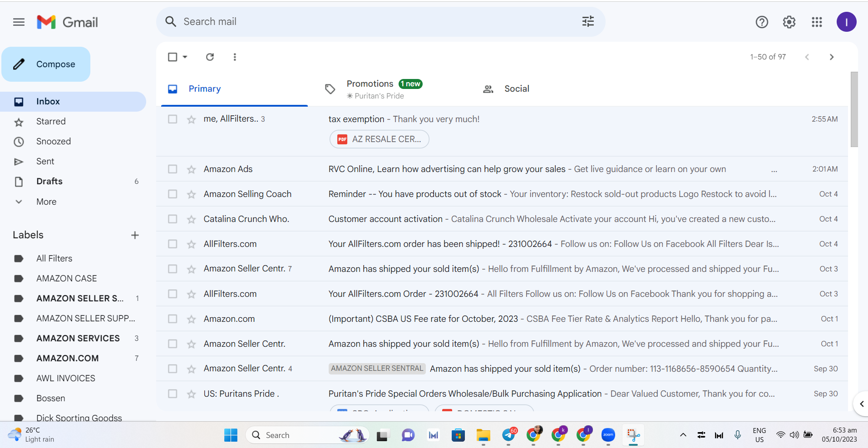Show search options filter icon
This screenshot has width=868, height=448.
588,21
